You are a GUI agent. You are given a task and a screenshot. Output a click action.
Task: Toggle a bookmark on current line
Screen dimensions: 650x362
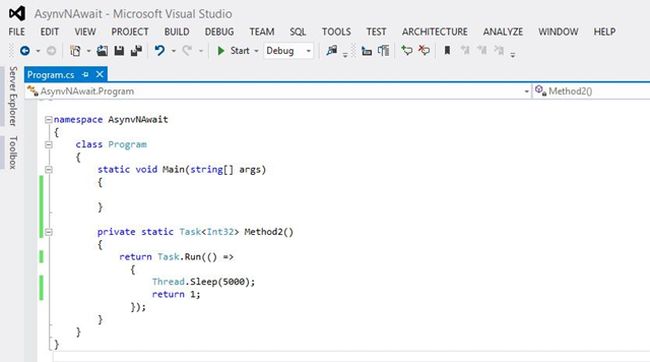point(447,51)
